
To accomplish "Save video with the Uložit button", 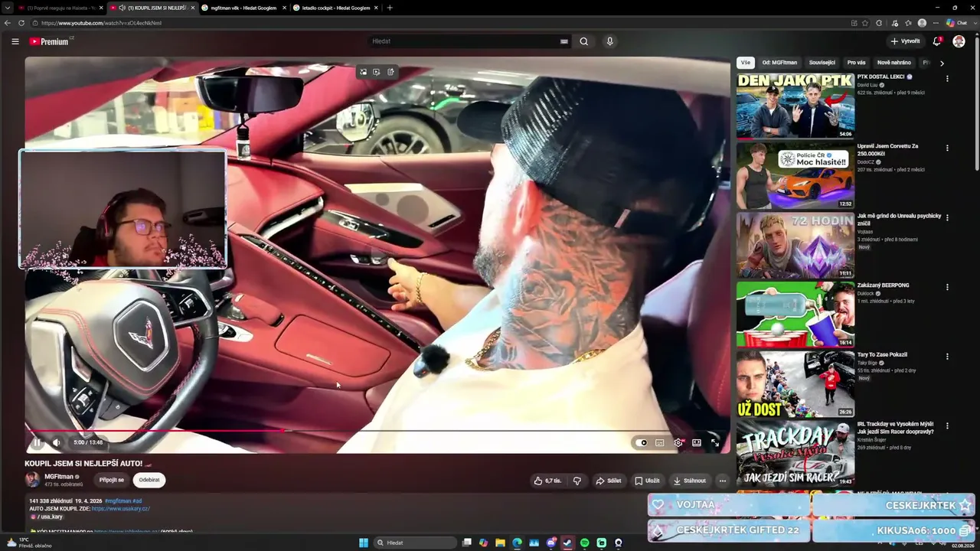I will (647, 481).
